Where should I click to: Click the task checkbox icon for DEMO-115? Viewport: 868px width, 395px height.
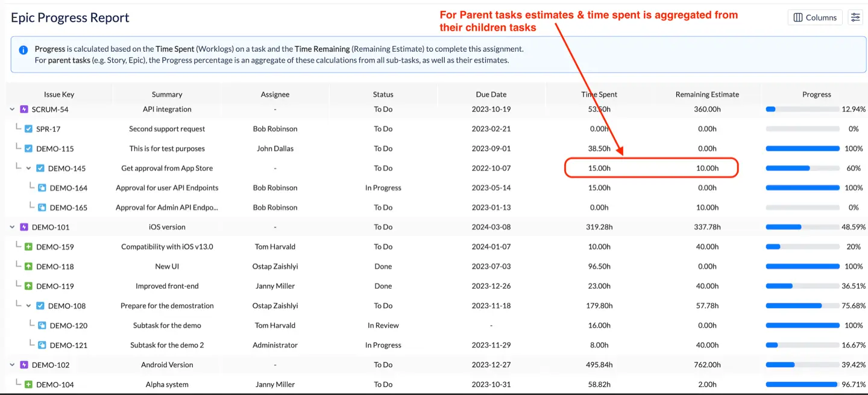click(28, 149)
